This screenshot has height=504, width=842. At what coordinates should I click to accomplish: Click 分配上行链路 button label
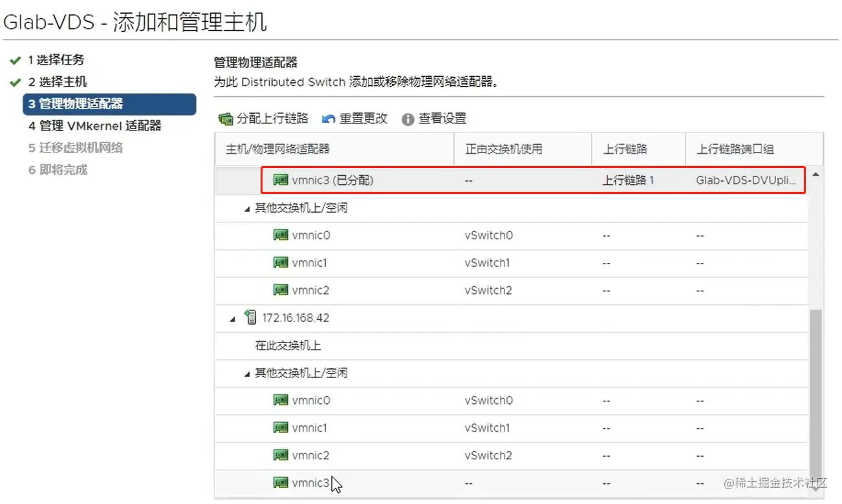[x=272, y=119]
